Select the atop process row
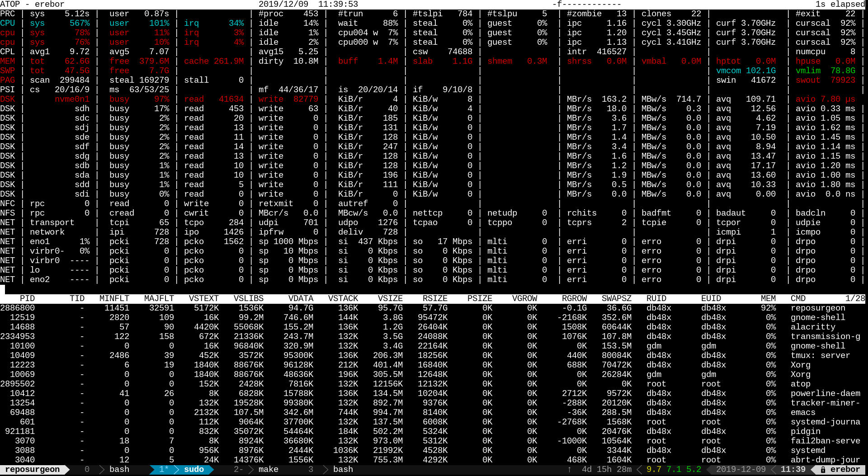The image size is (868, 476). (x=433, y=384)
